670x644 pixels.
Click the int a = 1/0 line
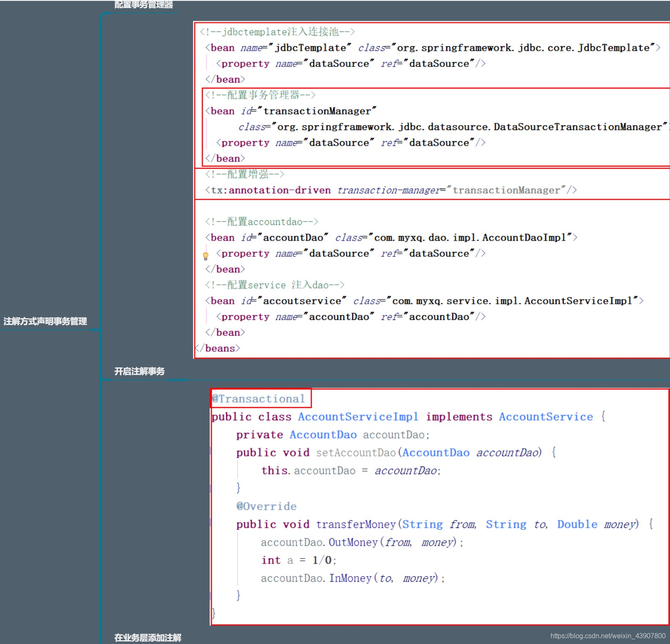coord(299,560)
